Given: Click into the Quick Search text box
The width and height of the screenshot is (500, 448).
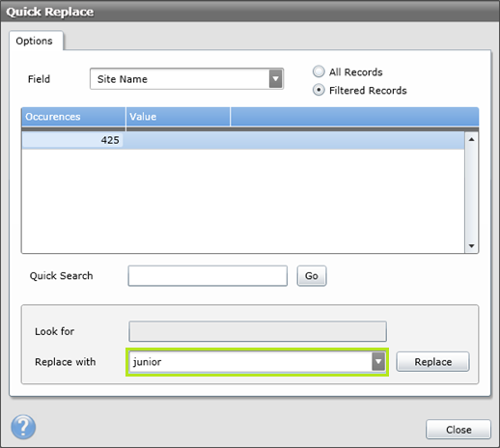Looking at the screenshot, I should coord(208,276).
